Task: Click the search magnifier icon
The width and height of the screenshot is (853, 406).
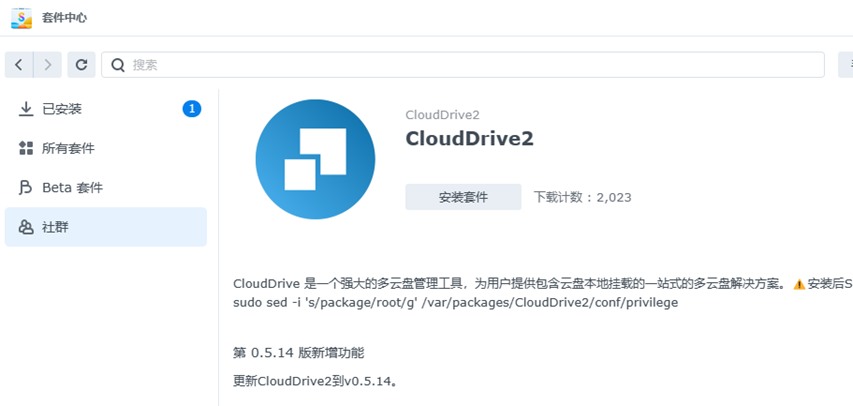Action: [x=118, y=65]
